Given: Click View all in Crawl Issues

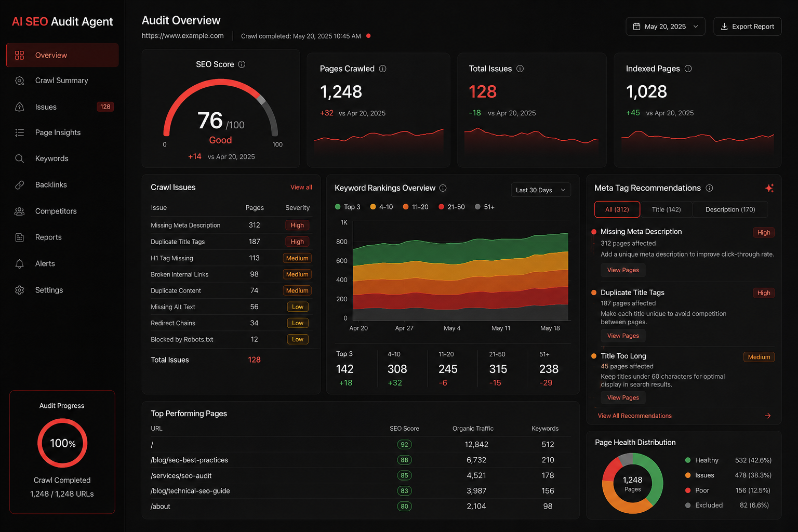Looking at the screenshot, I should (301, 187).
